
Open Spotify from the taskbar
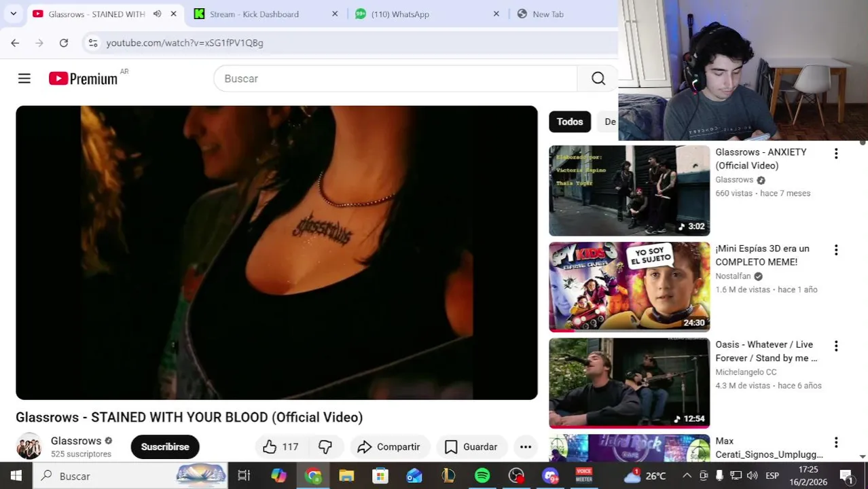[x=482, y=476]
